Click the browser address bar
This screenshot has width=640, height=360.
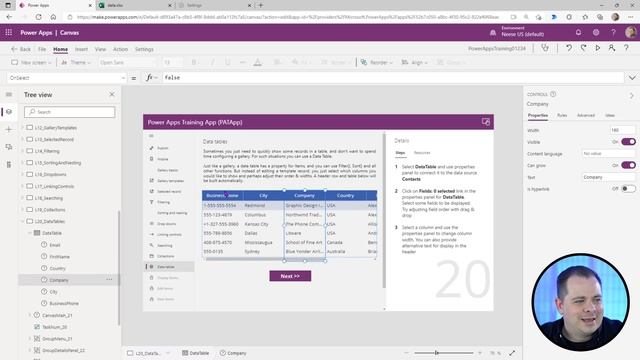(x=288, y=17)
